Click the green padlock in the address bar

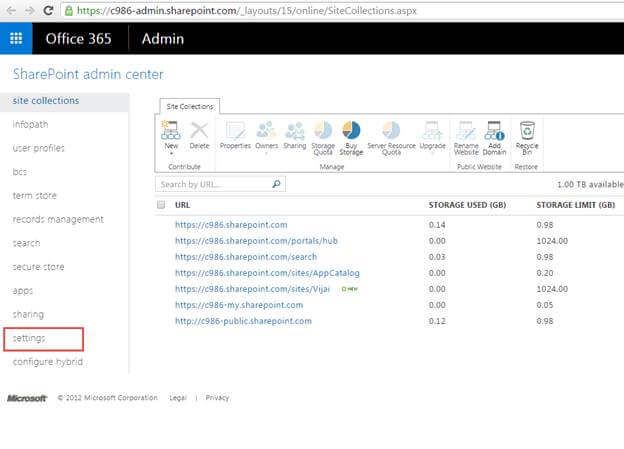point(68,10)
